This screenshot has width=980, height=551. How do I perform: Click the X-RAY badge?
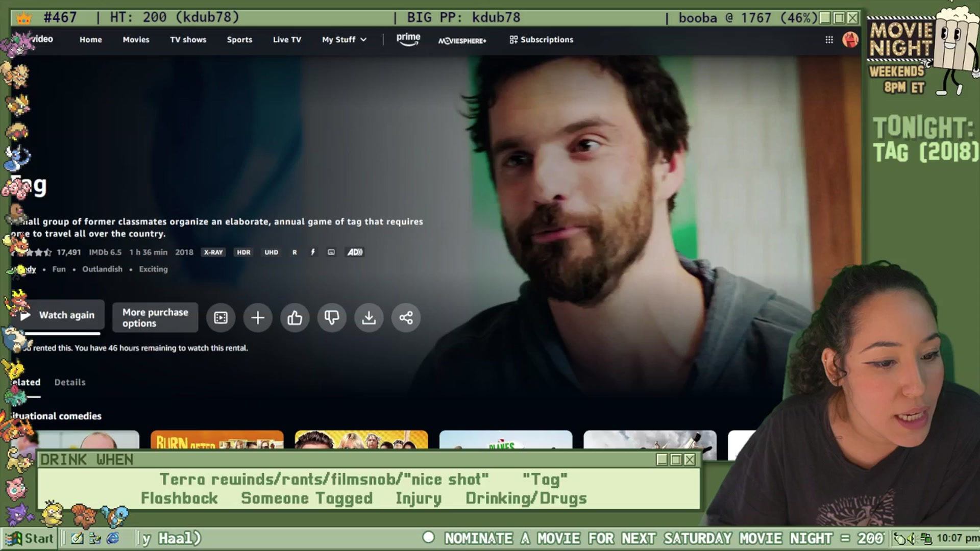[213, 252]
